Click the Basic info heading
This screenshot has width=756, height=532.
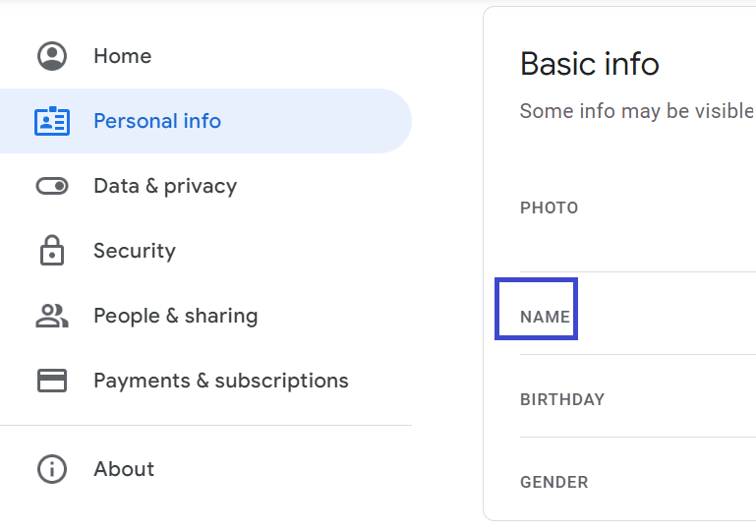click(589, 64)
